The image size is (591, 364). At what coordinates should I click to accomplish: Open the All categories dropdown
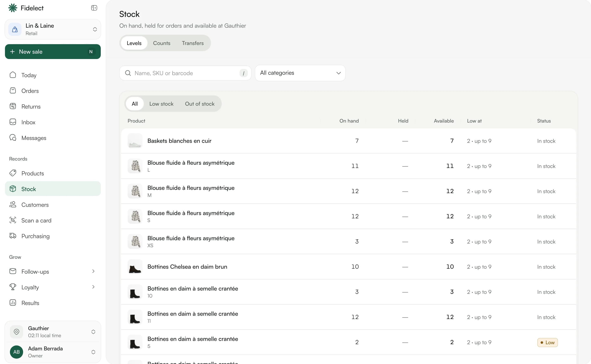[300, 73]
